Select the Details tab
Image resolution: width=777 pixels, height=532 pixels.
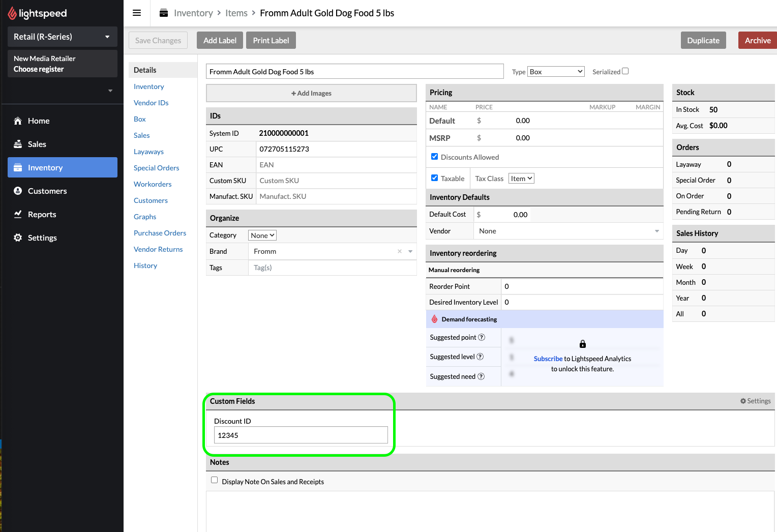(163, 70)
